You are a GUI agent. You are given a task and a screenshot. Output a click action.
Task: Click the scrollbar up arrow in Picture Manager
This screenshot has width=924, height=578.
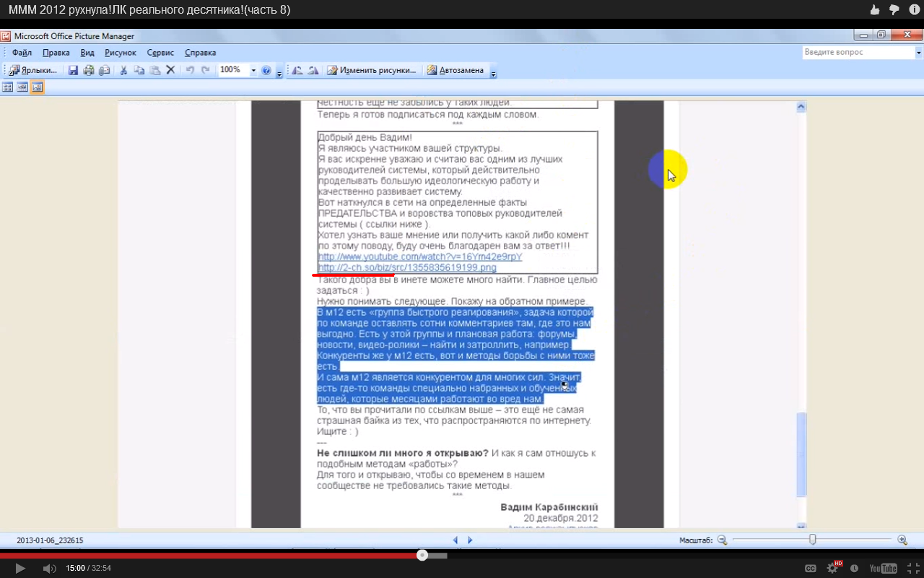click(x=801, y=107)
